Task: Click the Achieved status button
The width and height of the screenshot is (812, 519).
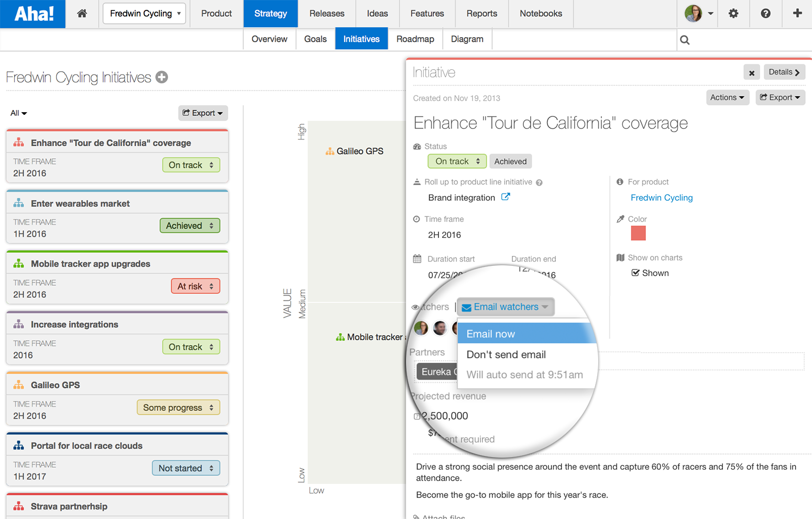Action: point(510,161)
